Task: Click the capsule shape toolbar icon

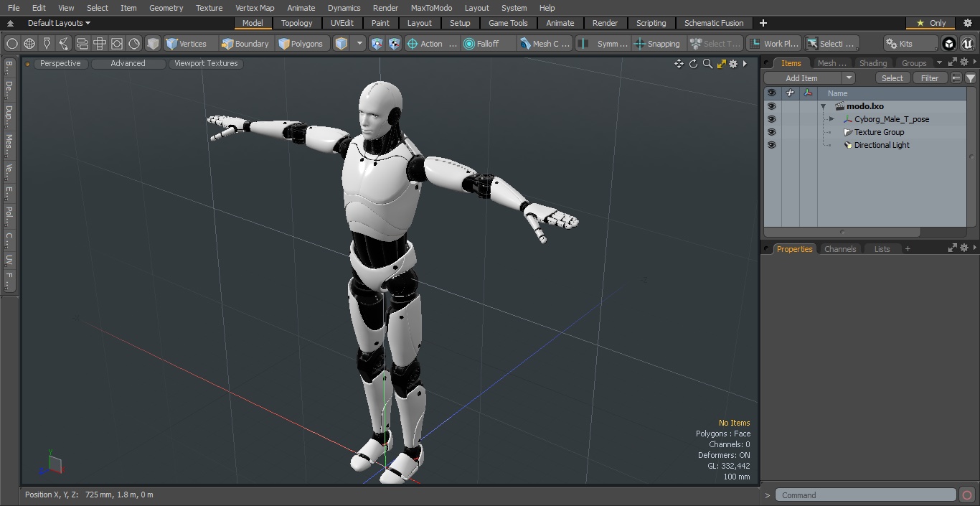Action: (82, 44)
